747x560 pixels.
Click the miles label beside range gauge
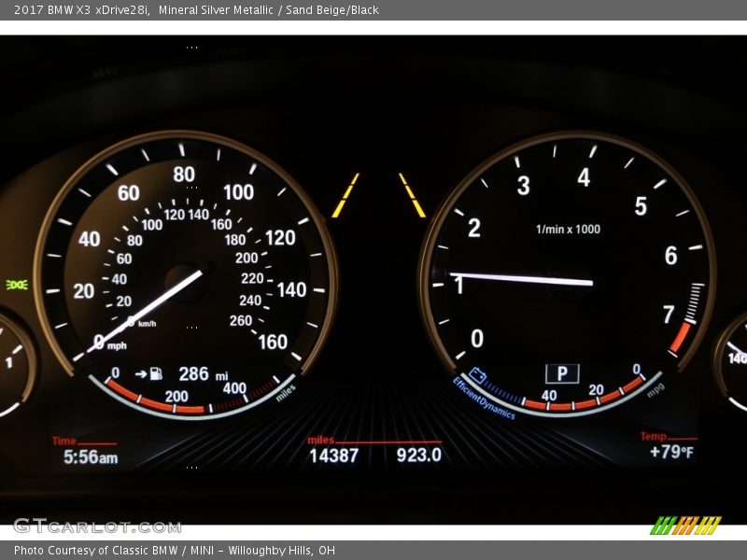tap(286, 392)
